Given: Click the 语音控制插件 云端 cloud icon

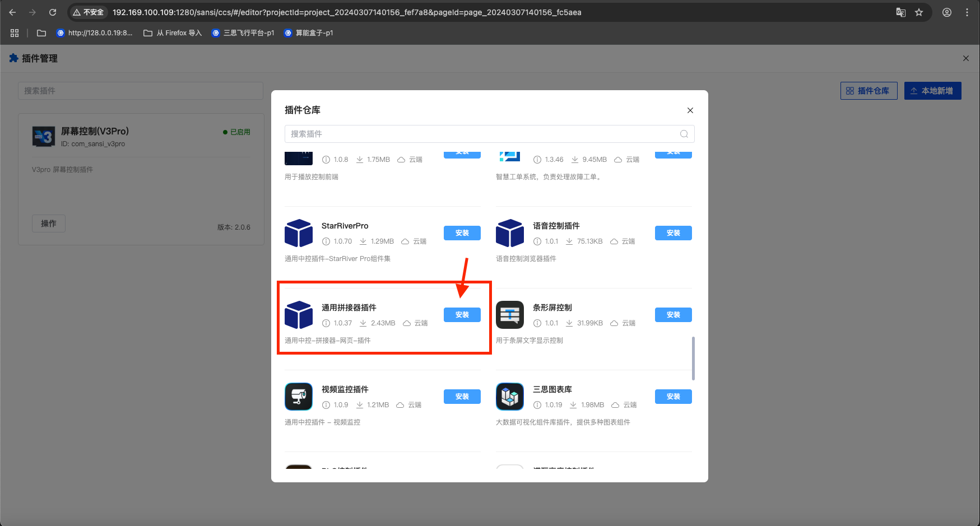Looking at the screenshot, I should click(614, 241).
